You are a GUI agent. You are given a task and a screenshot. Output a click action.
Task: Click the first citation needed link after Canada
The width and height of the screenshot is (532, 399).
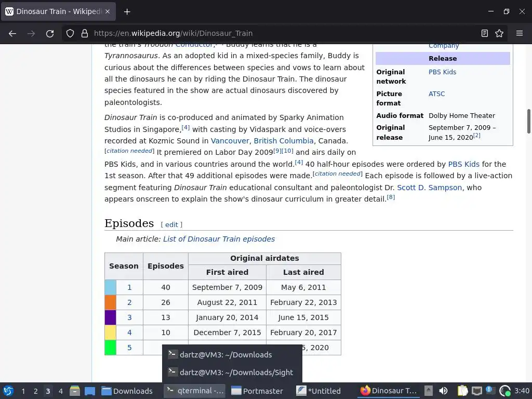click(x=129, y=151)
